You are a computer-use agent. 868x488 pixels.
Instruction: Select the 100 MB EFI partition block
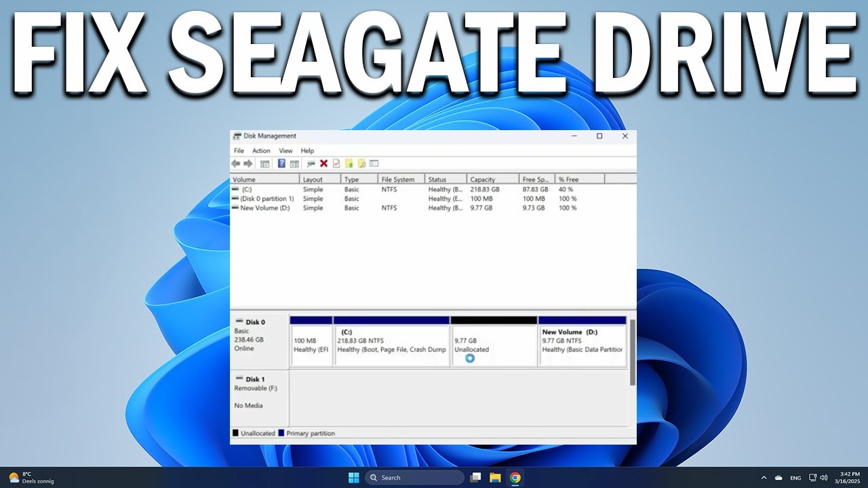(x=311, y=341)
